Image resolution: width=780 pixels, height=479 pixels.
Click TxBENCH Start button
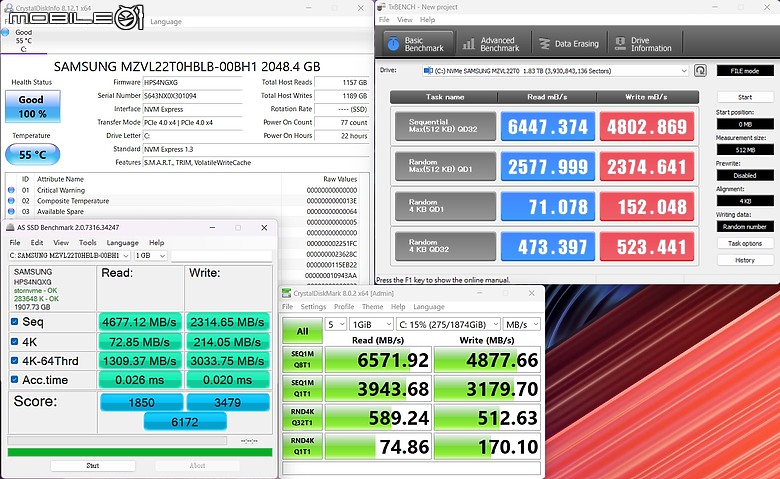click(x=745, y=97)
